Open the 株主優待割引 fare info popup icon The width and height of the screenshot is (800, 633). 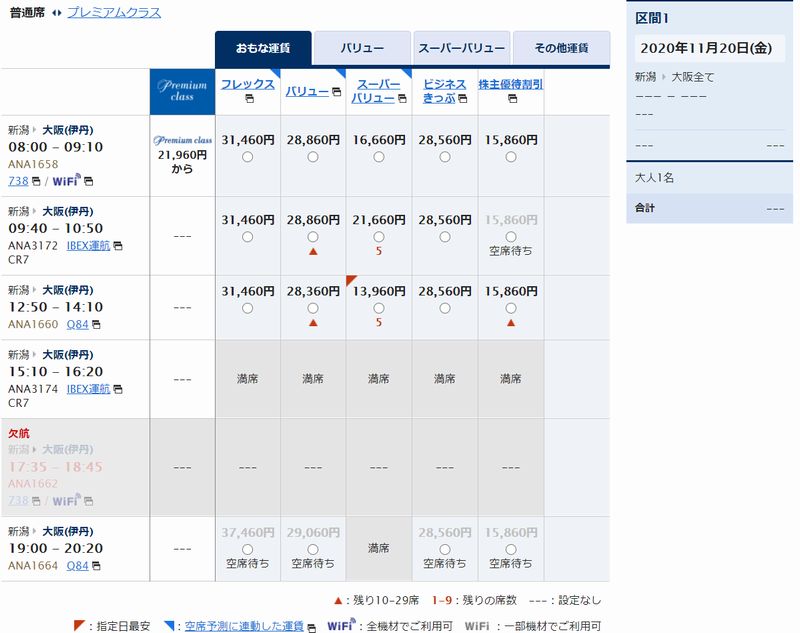click(512, 99)
